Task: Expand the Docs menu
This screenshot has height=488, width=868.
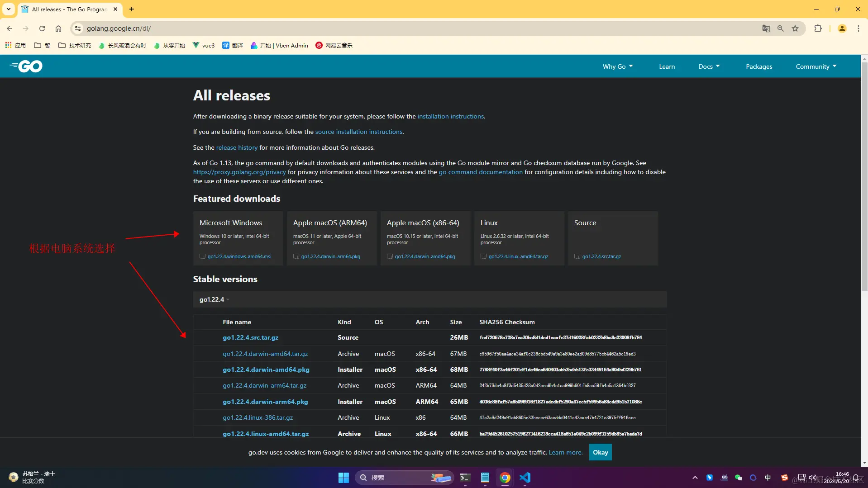Action: point(709,66)
